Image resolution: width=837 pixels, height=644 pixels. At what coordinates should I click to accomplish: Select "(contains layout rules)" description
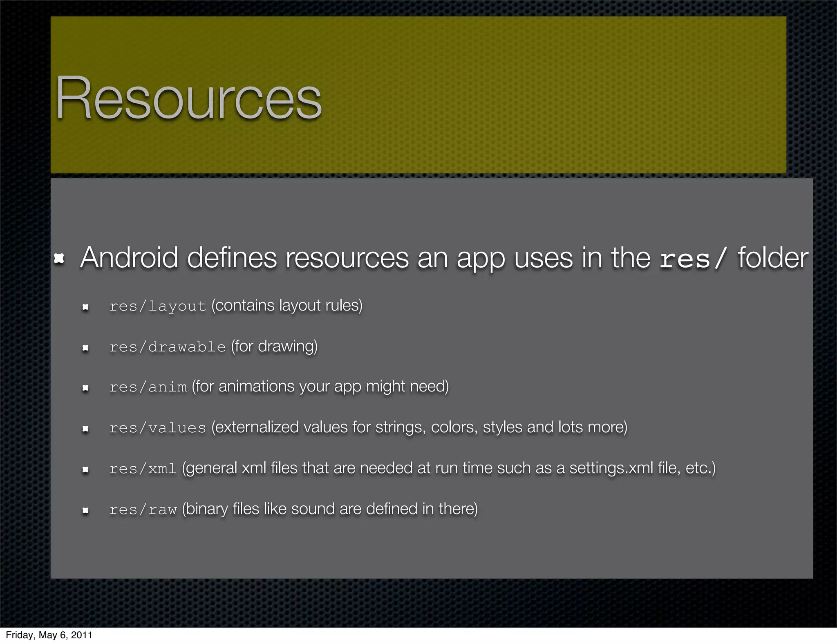287,305
